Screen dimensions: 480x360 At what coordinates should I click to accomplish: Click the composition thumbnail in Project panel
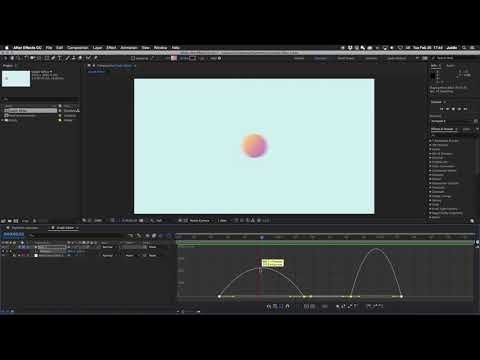coord(16,79)
